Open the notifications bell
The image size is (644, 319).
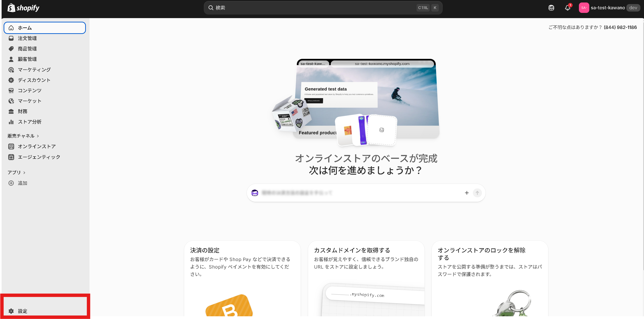point(568,8)
